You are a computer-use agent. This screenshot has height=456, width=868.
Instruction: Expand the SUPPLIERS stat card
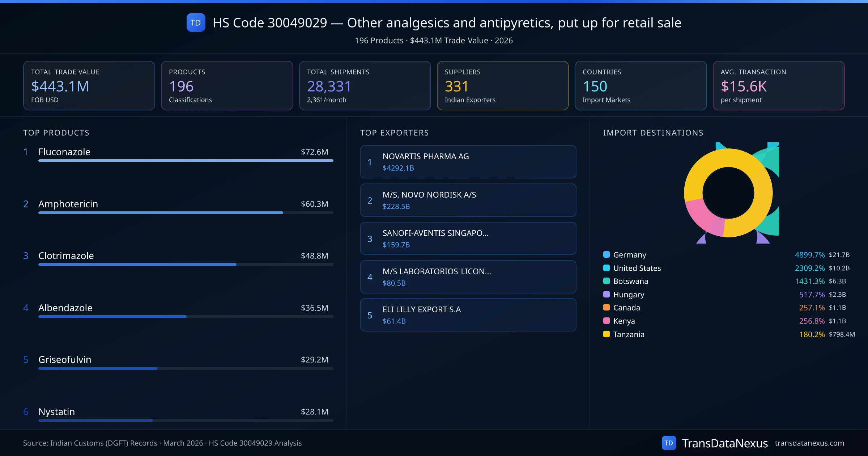point(503,85)
